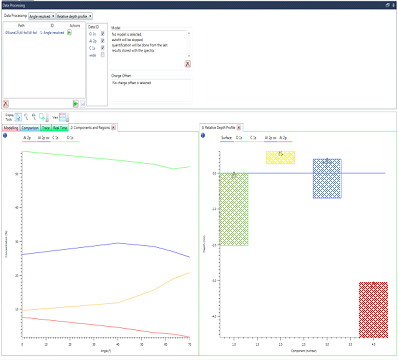Click the blue info icon in Components plot
The width and height of the screenshot is (398, 360).
(x=5, y=135)
